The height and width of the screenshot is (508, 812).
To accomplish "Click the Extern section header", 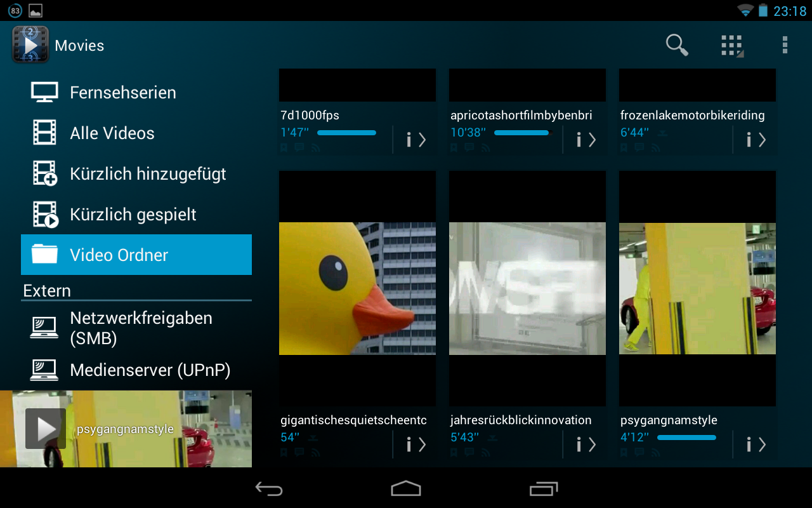I will click(x=47, y=291).
